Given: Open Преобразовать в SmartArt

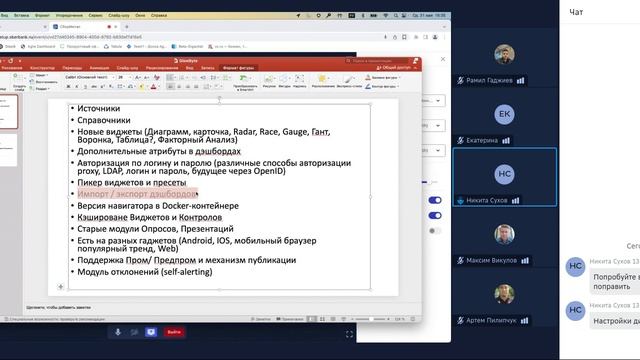Looking at the screenshot, I should click(245, 82).
